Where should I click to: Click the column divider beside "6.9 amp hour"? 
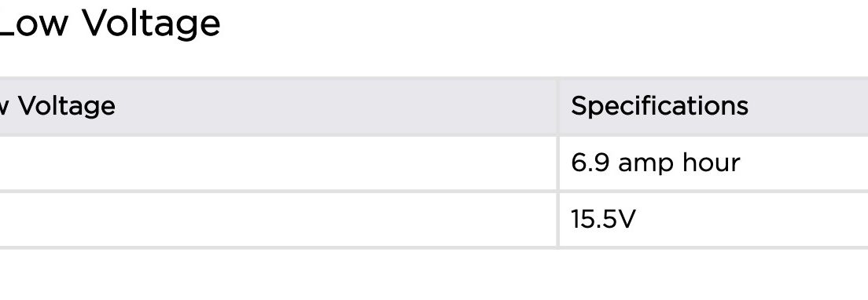(x=557, y=163)
